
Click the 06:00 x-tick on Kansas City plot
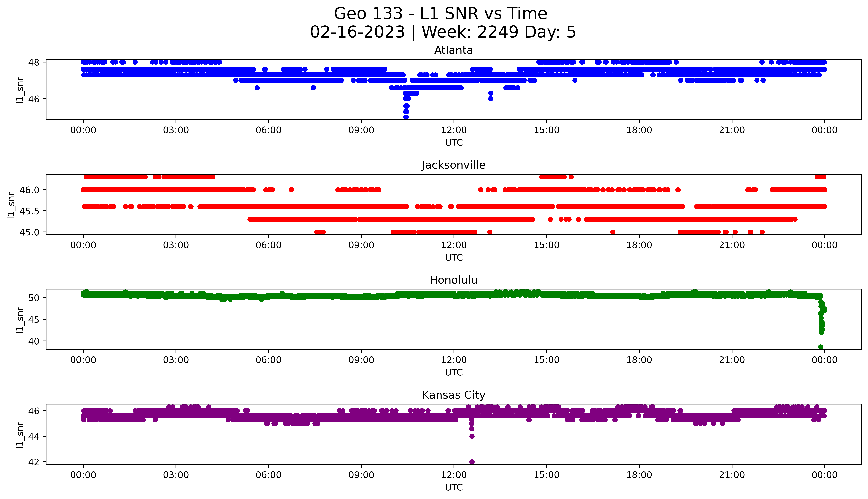(x=269, y=475)
